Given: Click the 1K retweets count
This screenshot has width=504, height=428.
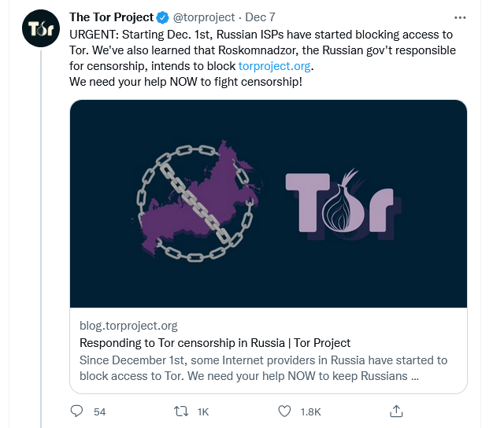Looking at the screenshot, I should pos(203,411).
